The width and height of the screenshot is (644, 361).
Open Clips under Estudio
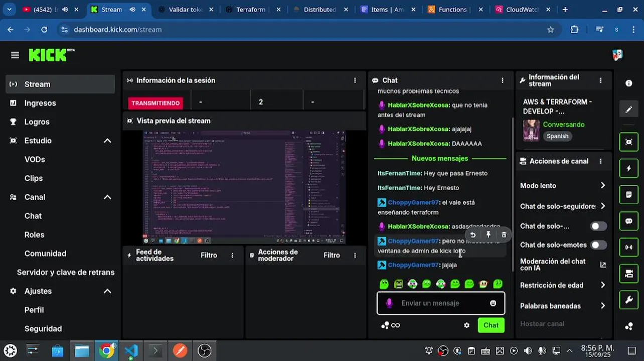tap(34, 178)
